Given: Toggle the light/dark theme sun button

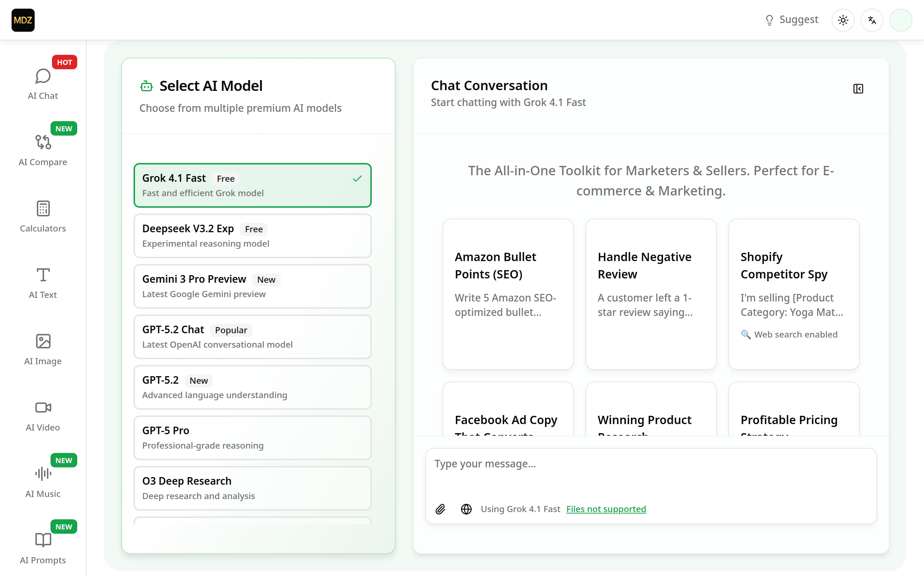Looking at the screenshot, I should pos(843,20).
